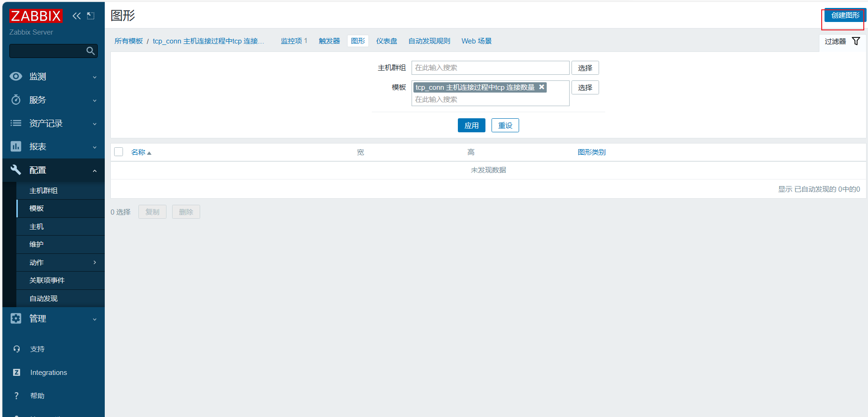The height and width of the screenshot is (417, 868).
Task: Collapse the sidebar with the double-arrow icon
Action: [x=77, y=16]
